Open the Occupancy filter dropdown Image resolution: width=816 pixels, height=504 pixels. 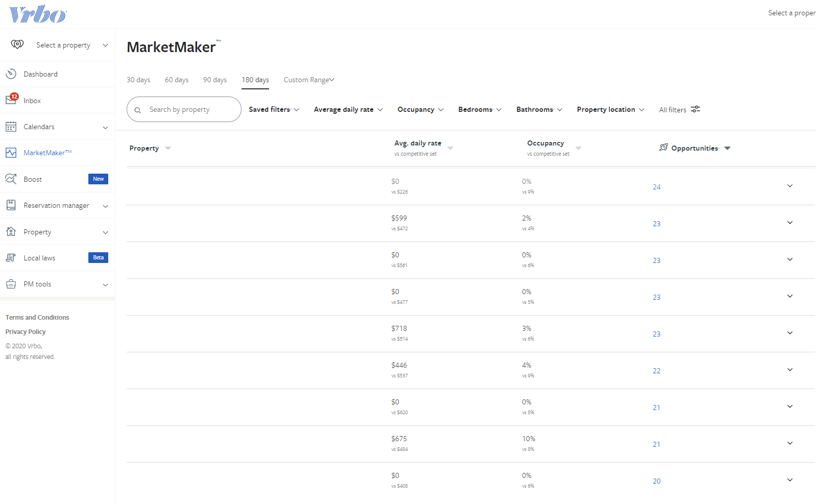click(421, 109)
